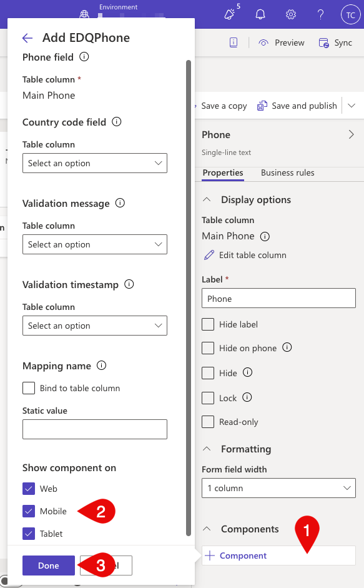The height and width of the screenshot is (588, 364).
Task: Click the info icon next to Hide on phone
Action: pos(287,347)
